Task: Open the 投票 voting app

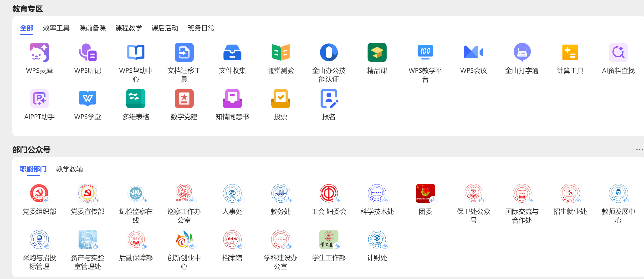Action: point(281,99)
